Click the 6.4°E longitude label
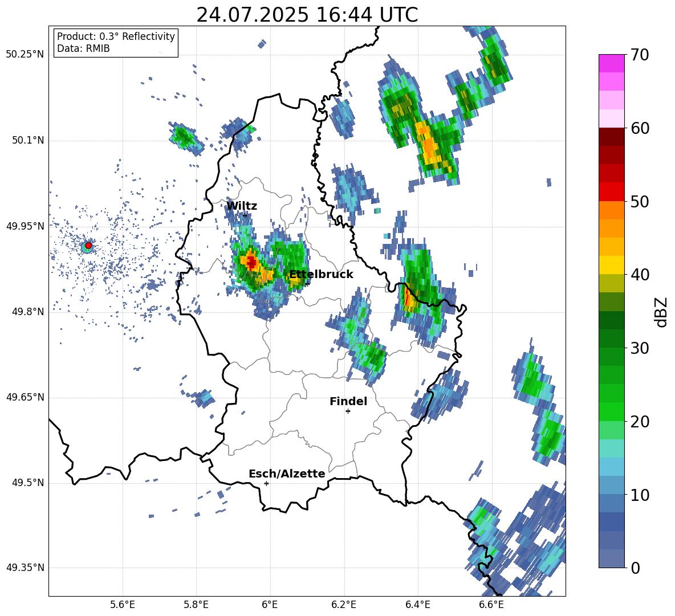 [x=417, y=605]
